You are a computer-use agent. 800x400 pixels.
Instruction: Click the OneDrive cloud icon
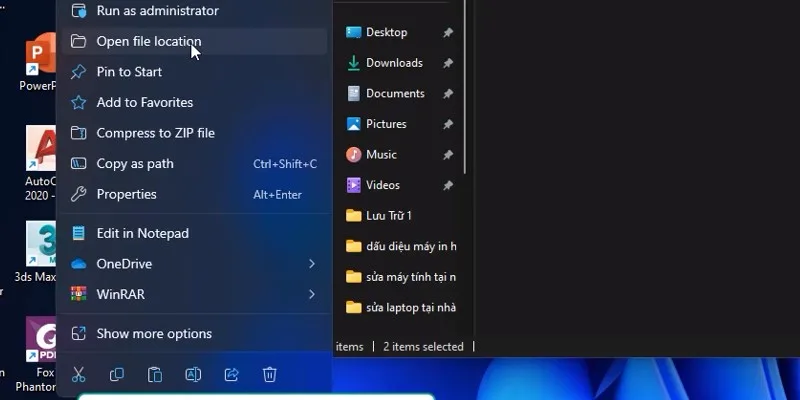pos(79,264)
